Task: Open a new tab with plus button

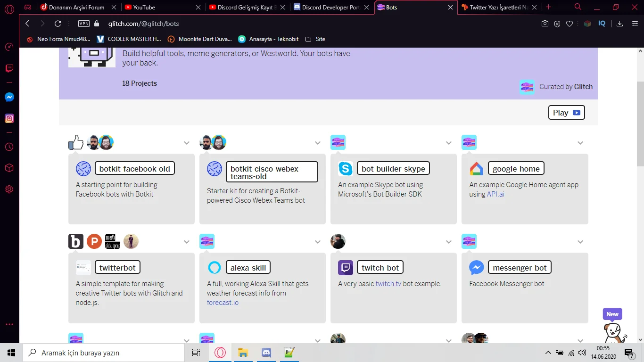Action: [548, 7]
